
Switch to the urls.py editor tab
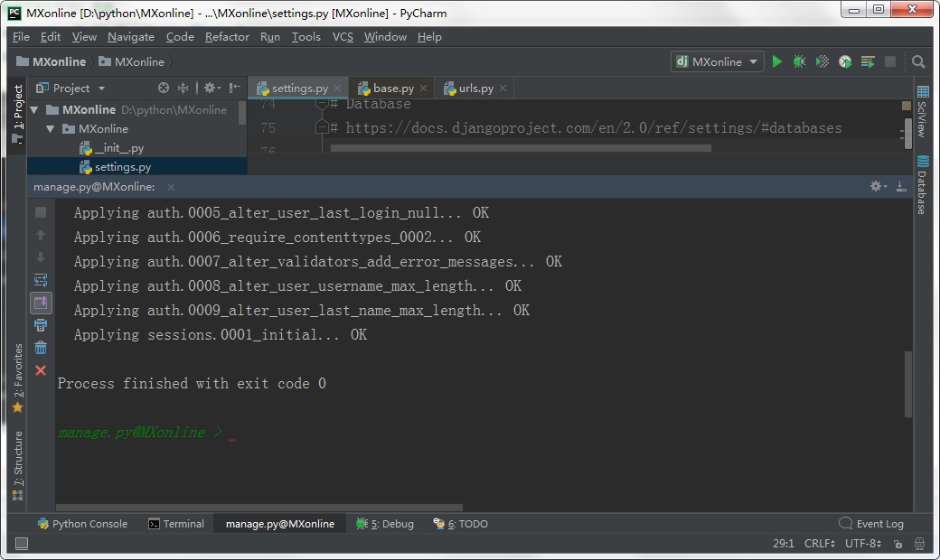pos(475,88)
